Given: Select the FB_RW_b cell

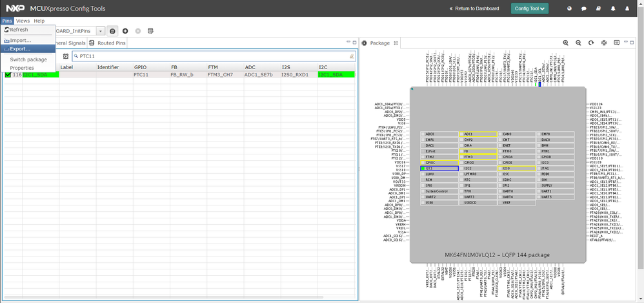Looking at the screenshot, I should [x=188, y=75].
